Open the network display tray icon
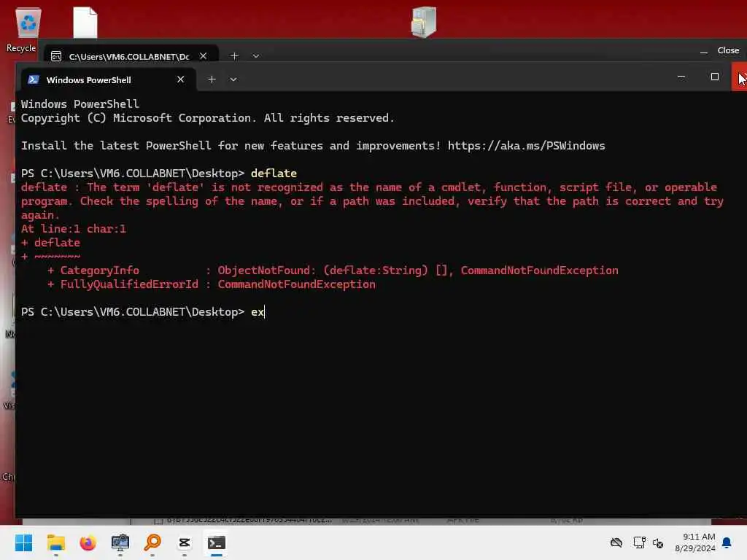The image size is (747, 560). pyautogui.click(x=639, y=542)
